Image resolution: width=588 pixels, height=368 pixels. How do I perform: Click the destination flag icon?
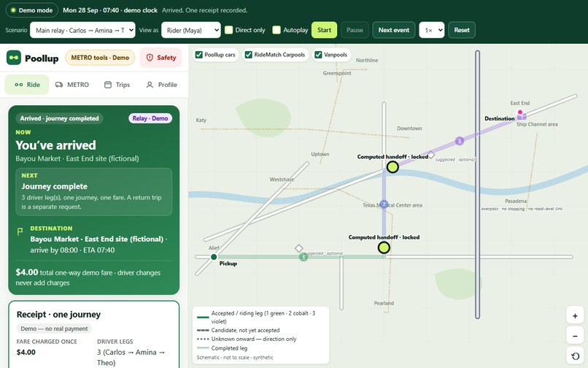(x=20, y=231)
